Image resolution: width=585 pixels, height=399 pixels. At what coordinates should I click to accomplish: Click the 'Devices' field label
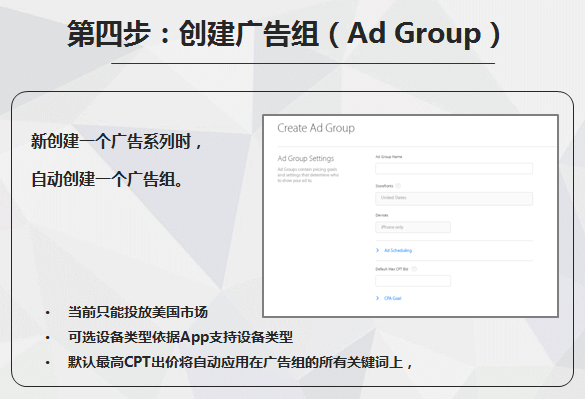point(382,215)
